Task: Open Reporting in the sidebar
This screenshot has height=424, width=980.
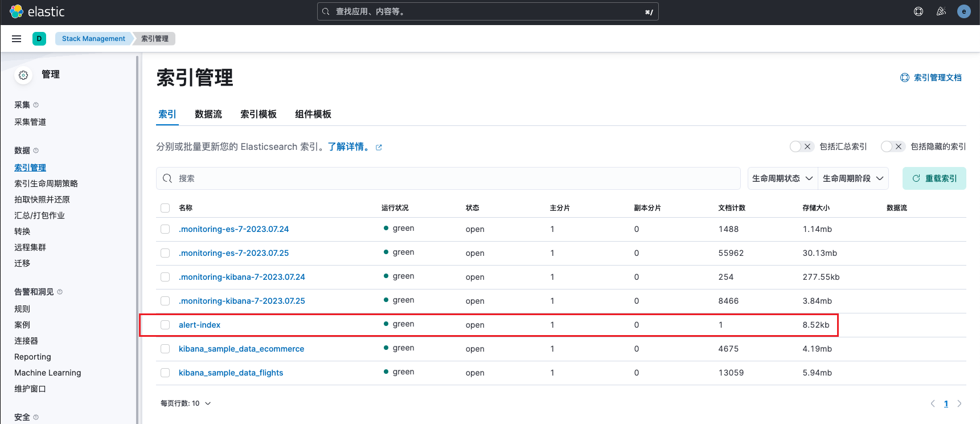Action: (32, 357)
